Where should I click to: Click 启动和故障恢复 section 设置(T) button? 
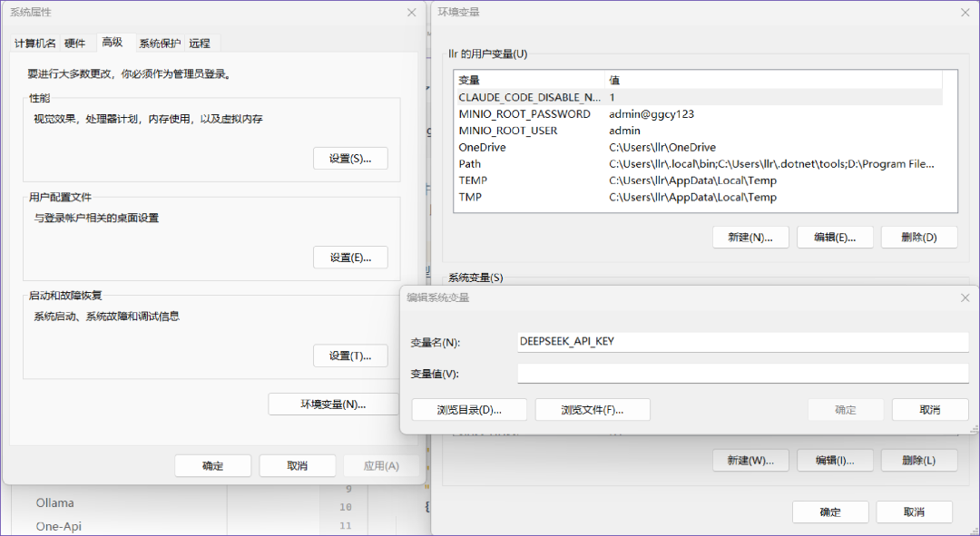pyautogui.click(x=350, y=356)
